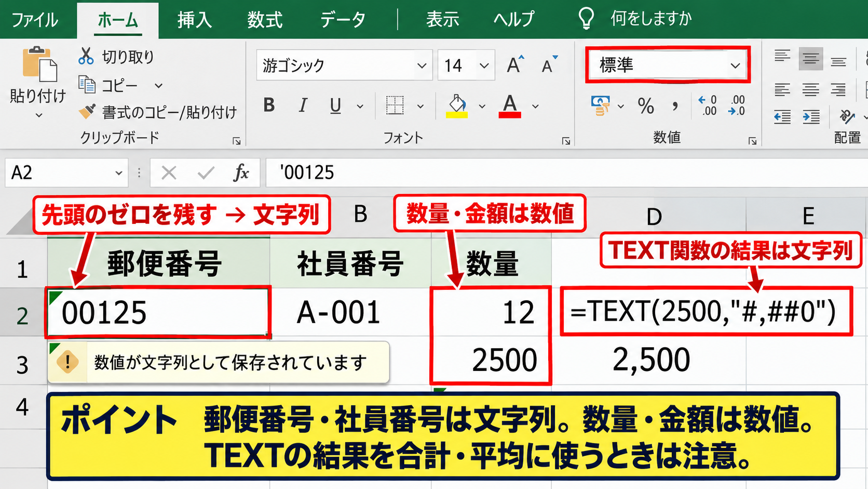This screenshot has height=489, width=868.
Task: Decrease indent
Action: click(782, 117)
